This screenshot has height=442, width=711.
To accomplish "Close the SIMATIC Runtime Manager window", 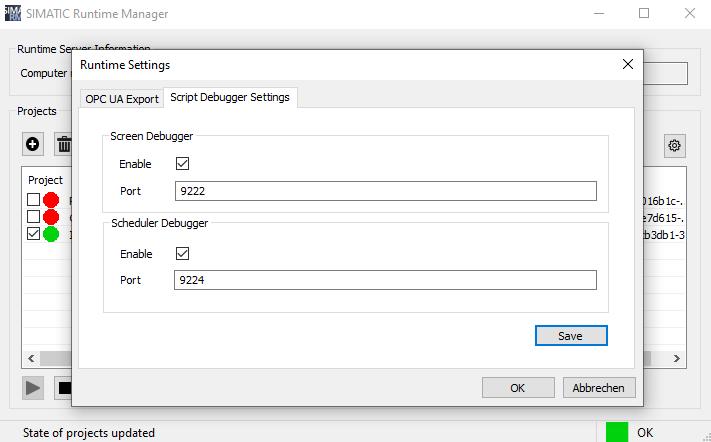I will (x=690, y=13).
